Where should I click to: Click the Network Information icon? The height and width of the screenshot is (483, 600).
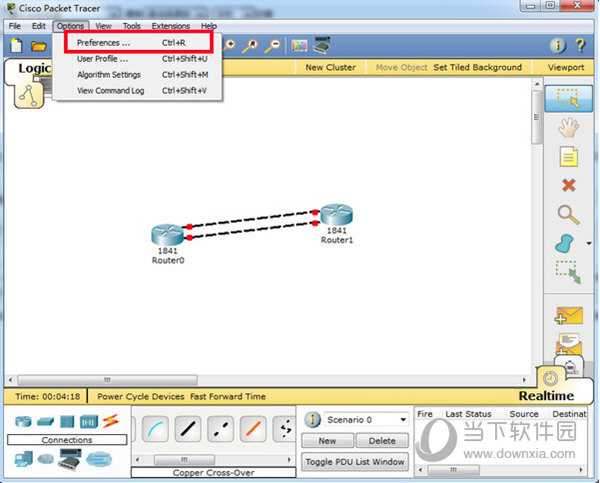(x=558, y=46)
